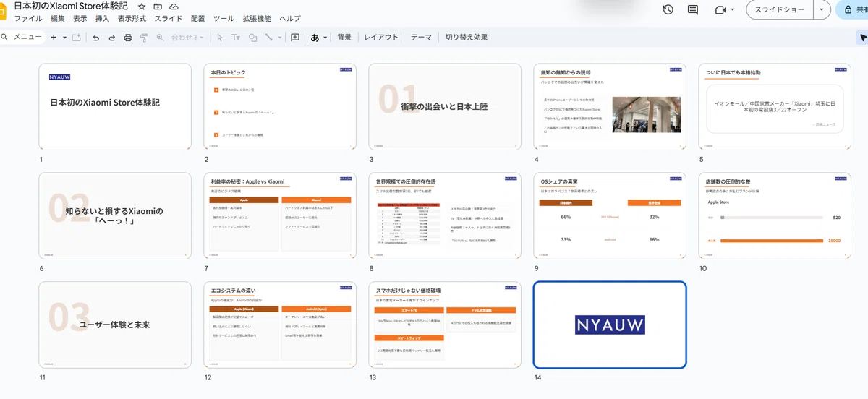Select slide 11 ユーザー体験と未来 thumbnail
The width and height of the screenshot is (868, 399).
click(x=115, y=325)
